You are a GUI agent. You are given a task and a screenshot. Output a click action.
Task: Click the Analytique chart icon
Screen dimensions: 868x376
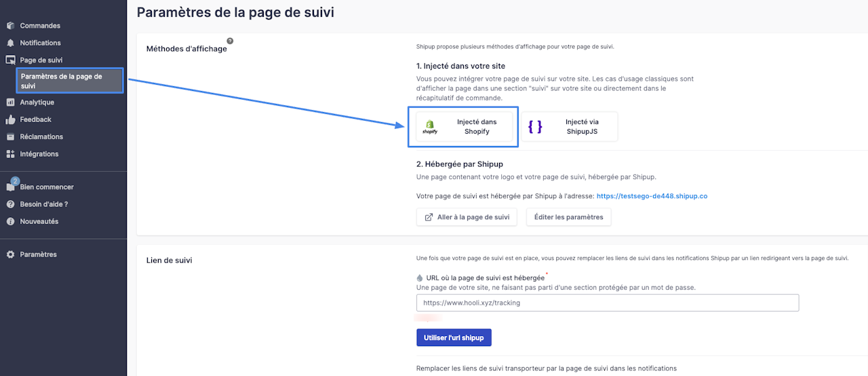(x=10, y=102)
